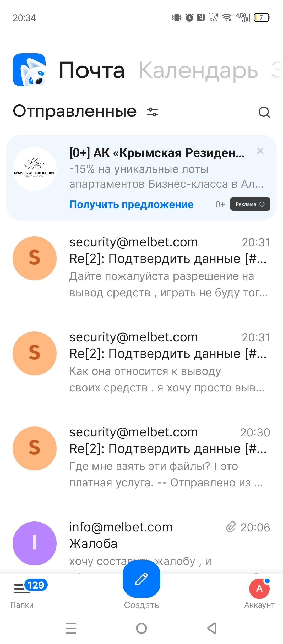The image size is (283, 644).
Task: Tap the Mail.ru app logo icon
Action: (x=29, y=70)
